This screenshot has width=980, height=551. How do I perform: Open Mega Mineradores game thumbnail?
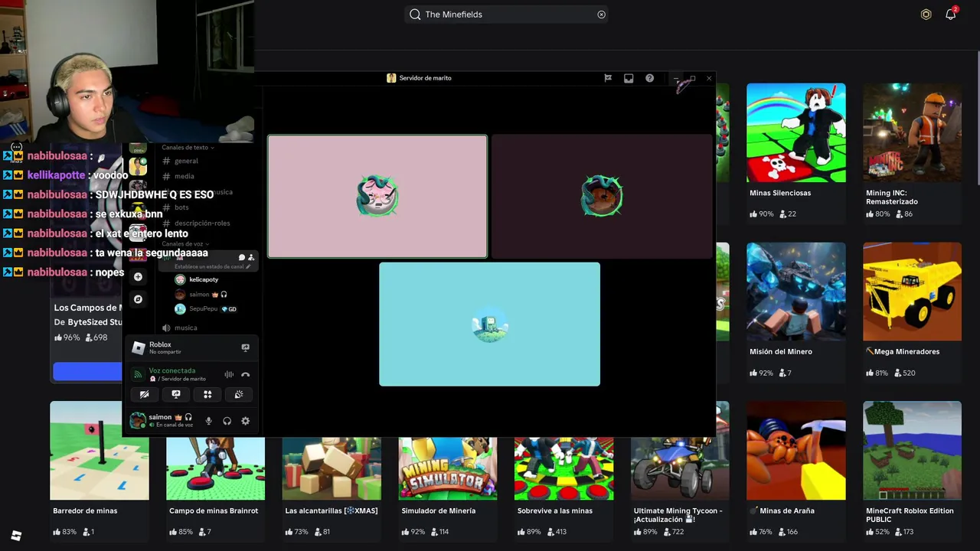[x=912, y=292]
